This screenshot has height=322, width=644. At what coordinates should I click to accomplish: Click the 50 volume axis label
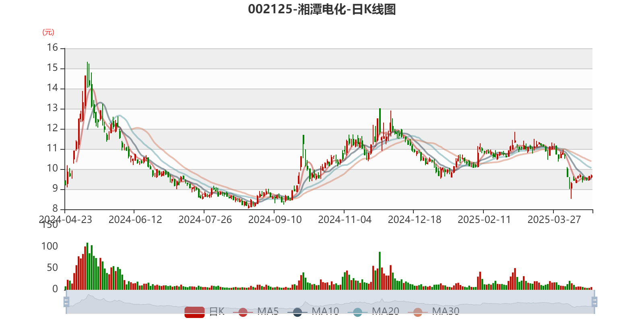click(x=52, y=268)
